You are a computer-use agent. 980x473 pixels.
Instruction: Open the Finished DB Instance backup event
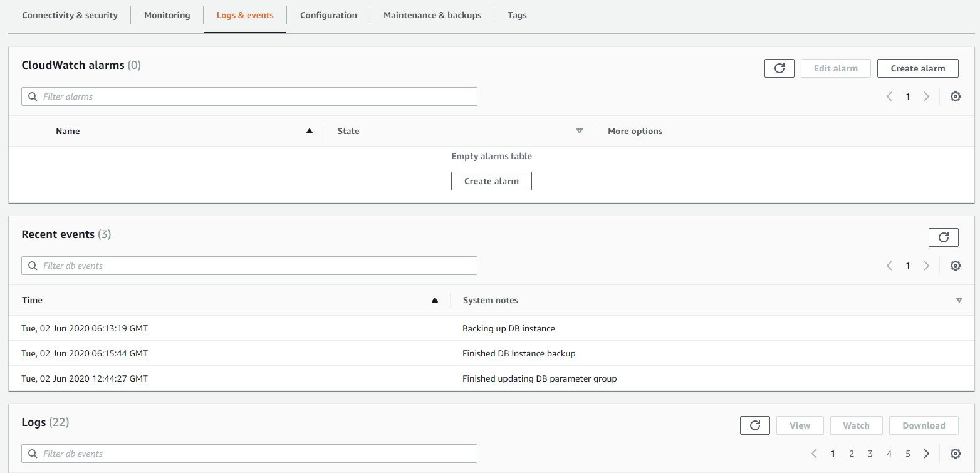(519, 353)
